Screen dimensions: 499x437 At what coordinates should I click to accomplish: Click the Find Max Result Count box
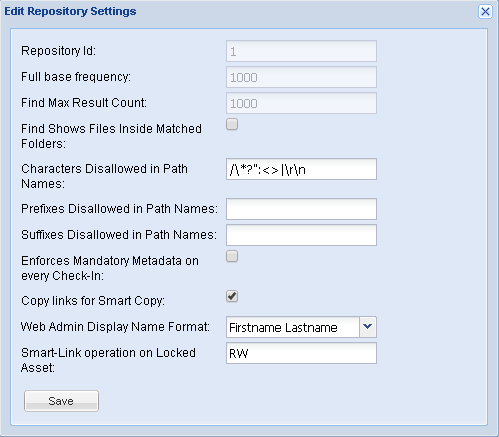[301, 103]
